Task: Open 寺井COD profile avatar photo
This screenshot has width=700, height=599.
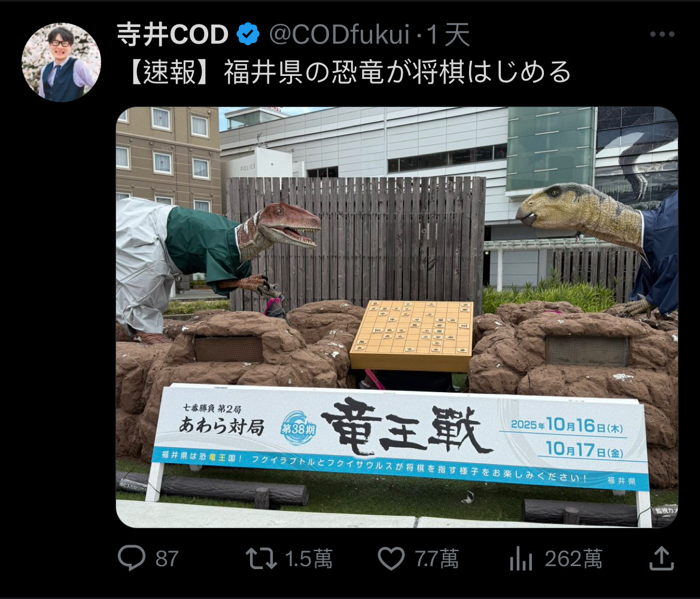Action: [x=61, y=62]
